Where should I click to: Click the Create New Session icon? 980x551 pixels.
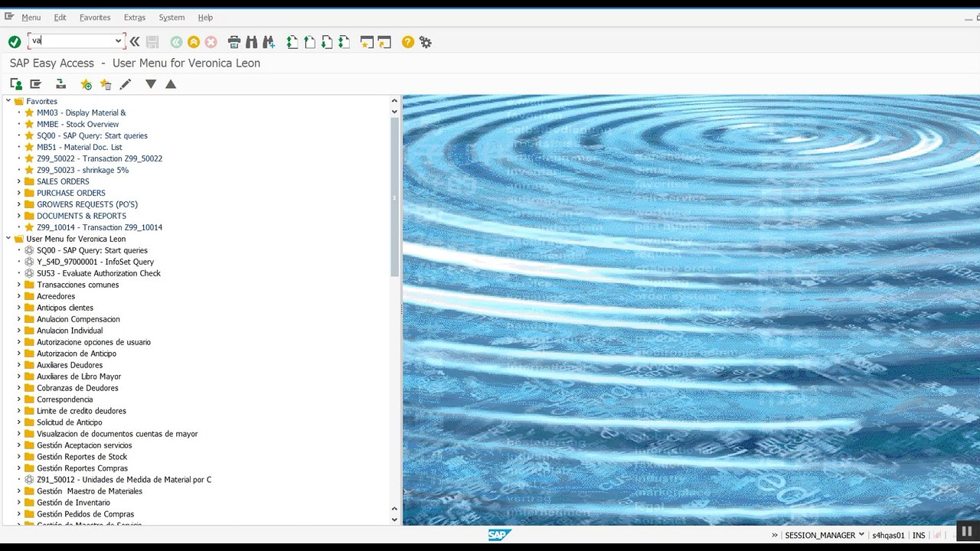(367, 42)
